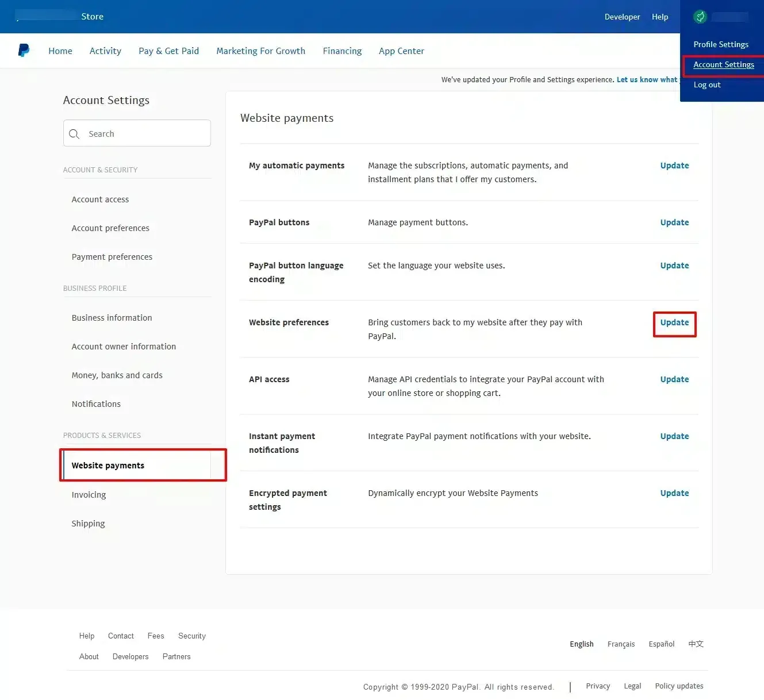The width and height of the screenshot is (764, 700).
Task: Open Profile Settings from the account menu
Action: (x=721, y=44)
